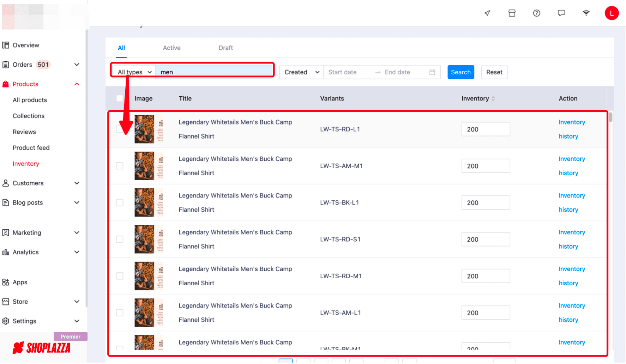Edit inventory quantity for LW-TS-AM-M1

pyautogui.click(x=486, y=166)
